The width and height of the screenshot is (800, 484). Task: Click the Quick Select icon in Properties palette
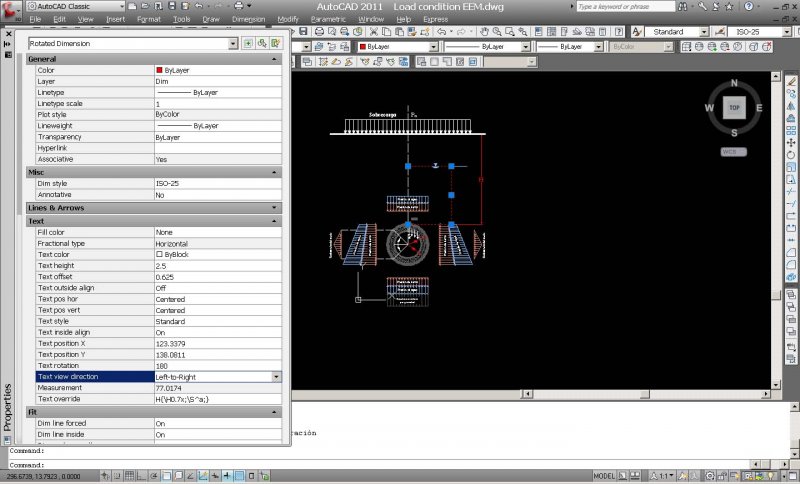(x=275, y=43)
